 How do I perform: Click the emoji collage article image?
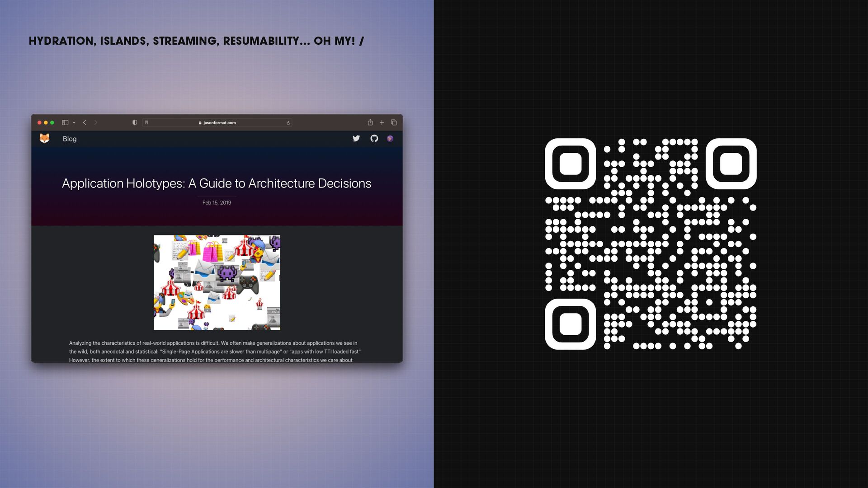217,282
